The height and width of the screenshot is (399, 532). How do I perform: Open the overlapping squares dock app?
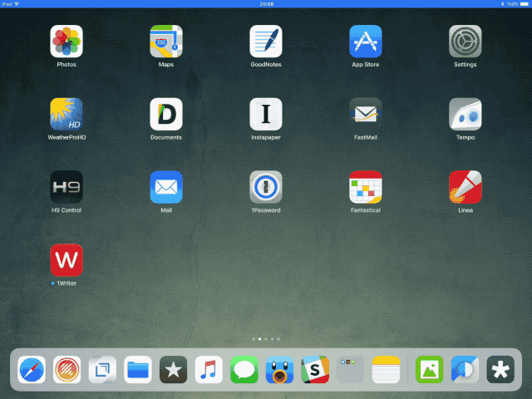pos(102,369)
